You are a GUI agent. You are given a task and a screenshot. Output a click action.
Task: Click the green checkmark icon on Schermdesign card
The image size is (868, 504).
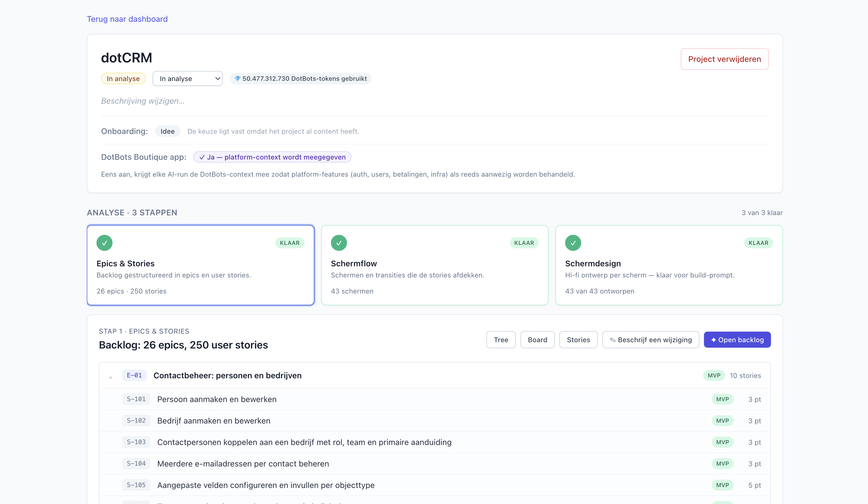(x=573, y=243)
